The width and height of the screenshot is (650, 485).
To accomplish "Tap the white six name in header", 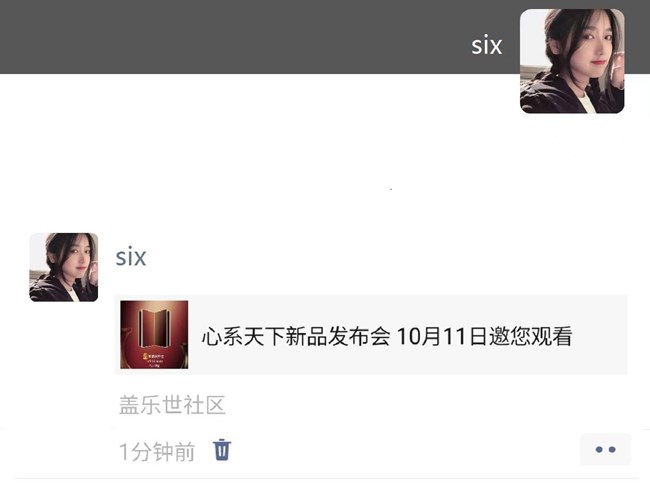I will 487,45.
